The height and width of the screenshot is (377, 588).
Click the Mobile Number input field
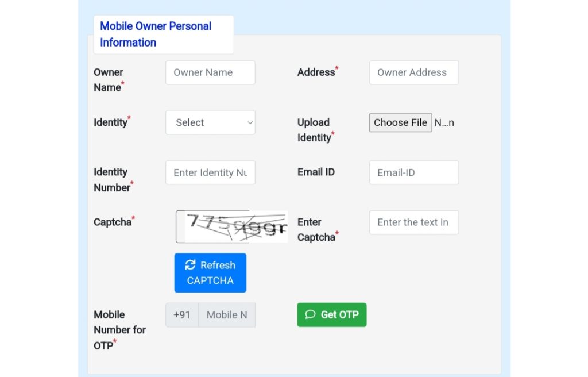[x=227, y=315]
